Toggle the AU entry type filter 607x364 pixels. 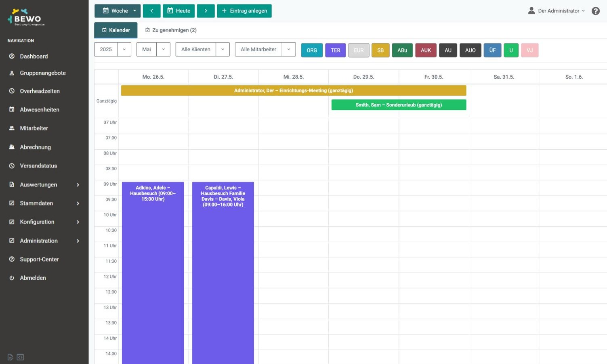(448, 50)
